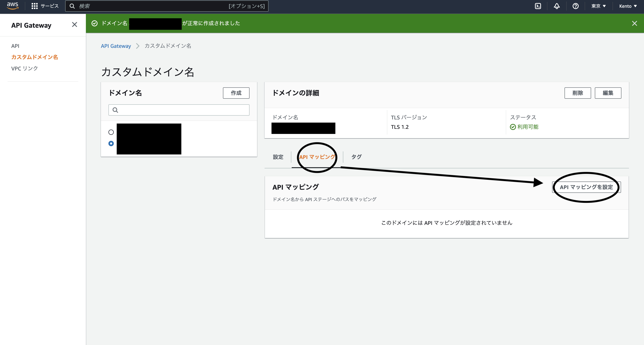Open the Kento account dropdown
The height and width of the screenshot is (345, 644).
pos(628,6)
